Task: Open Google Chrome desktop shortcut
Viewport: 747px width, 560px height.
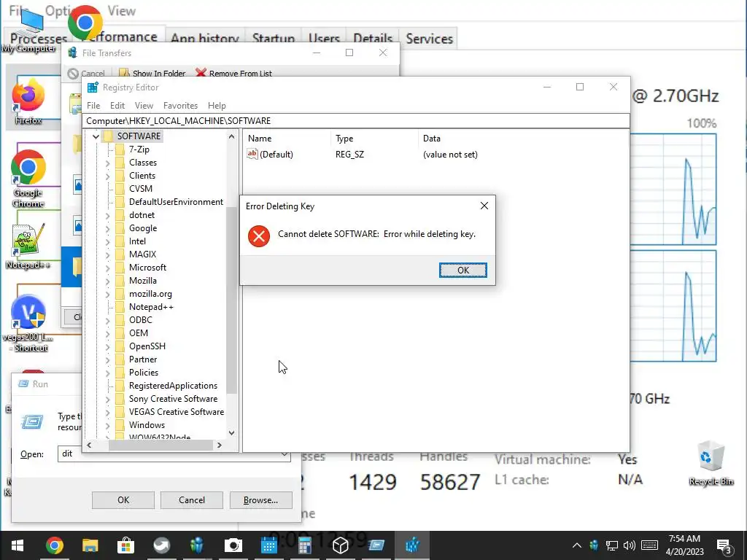Action: pos(28,178)
